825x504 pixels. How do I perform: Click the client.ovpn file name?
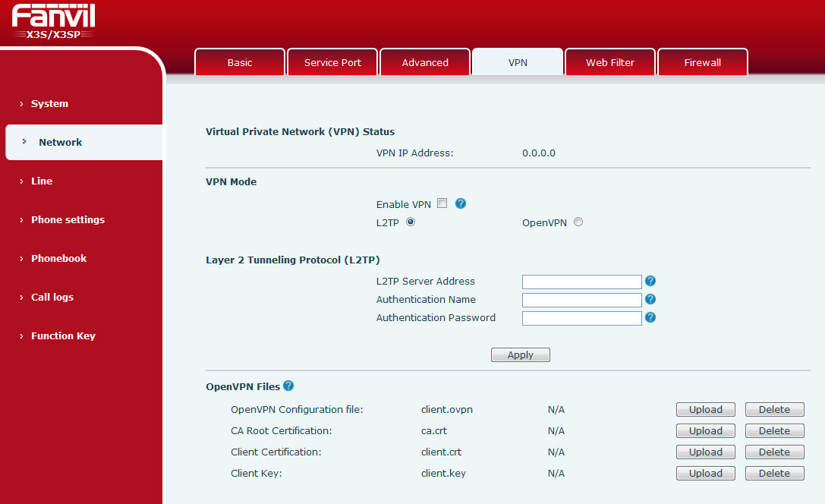447,409
